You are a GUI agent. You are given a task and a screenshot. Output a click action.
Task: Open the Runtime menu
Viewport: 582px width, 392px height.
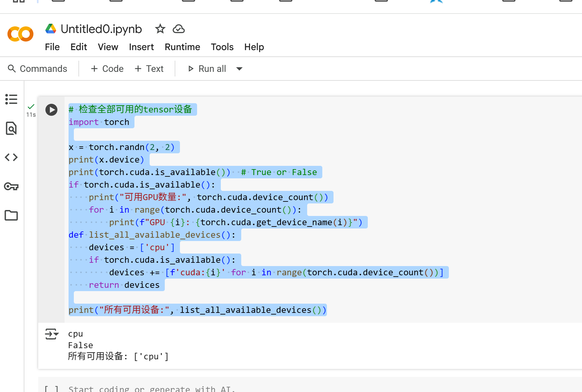tap(183, 47)
